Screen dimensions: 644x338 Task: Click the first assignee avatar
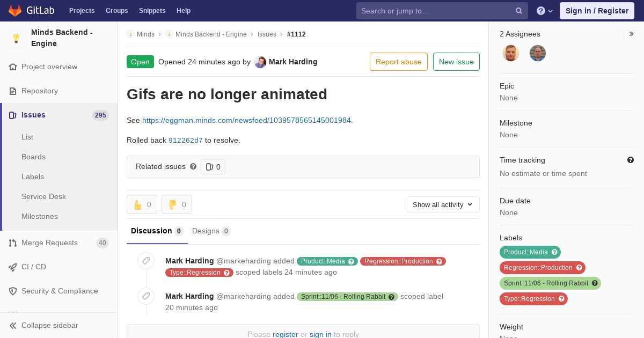coord(511,53)
